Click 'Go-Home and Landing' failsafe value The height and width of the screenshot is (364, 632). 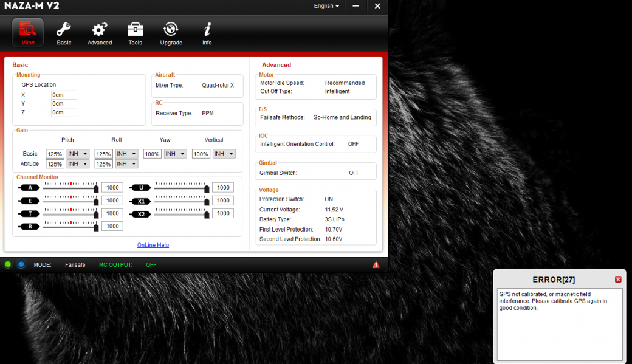tap(342, 117)
